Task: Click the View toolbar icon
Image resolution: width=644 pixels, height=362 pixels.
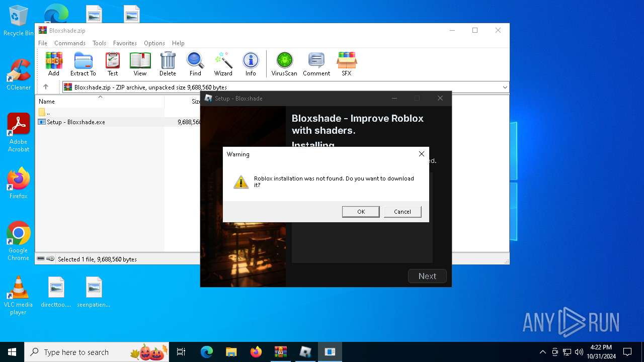Action: click(140, 64)
